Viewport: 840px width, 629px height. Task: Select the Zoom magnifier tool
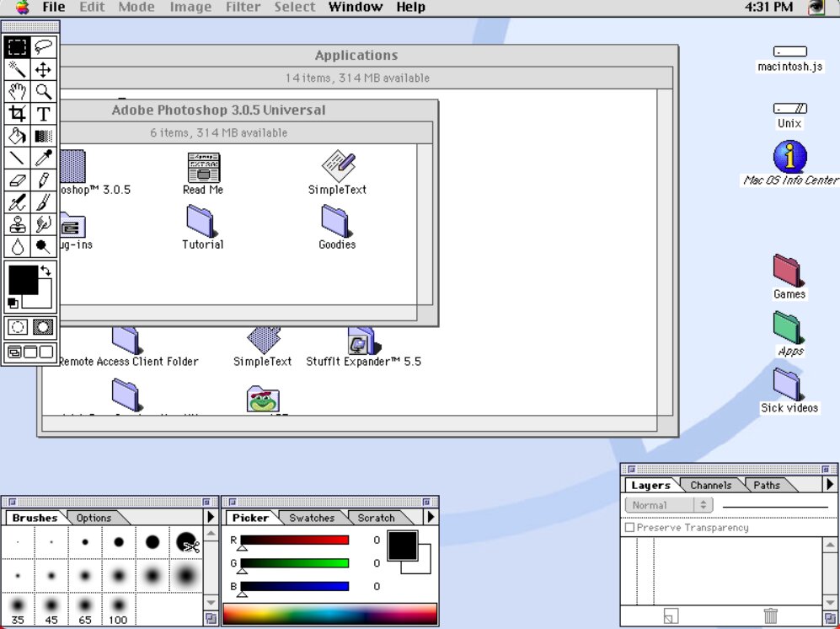(44, 92)
